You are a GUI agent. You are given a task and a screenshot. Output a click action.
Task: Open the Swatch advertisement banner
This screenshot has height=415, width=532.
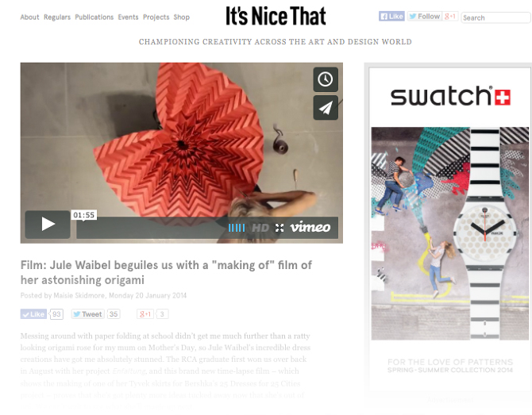click(x=450, y=229)
